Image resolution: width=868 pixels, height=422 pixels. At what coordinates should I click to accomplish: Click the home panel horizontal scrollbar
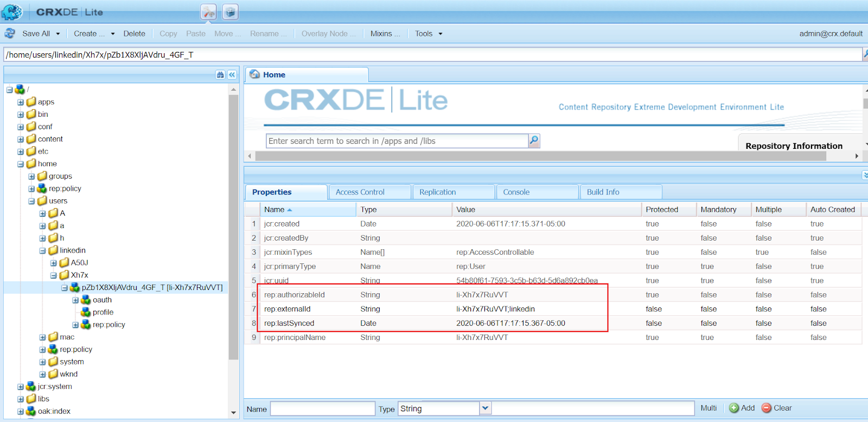[540, 156]
